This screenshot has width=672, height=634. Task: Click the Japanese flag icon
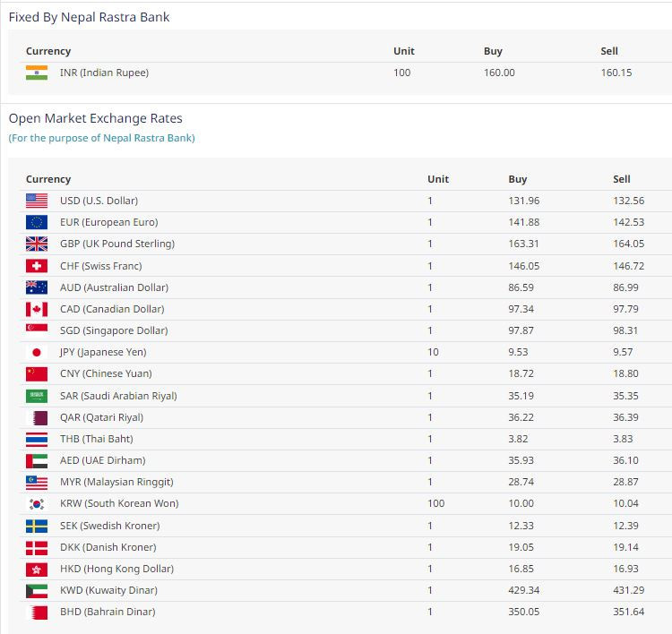[37, 352]
